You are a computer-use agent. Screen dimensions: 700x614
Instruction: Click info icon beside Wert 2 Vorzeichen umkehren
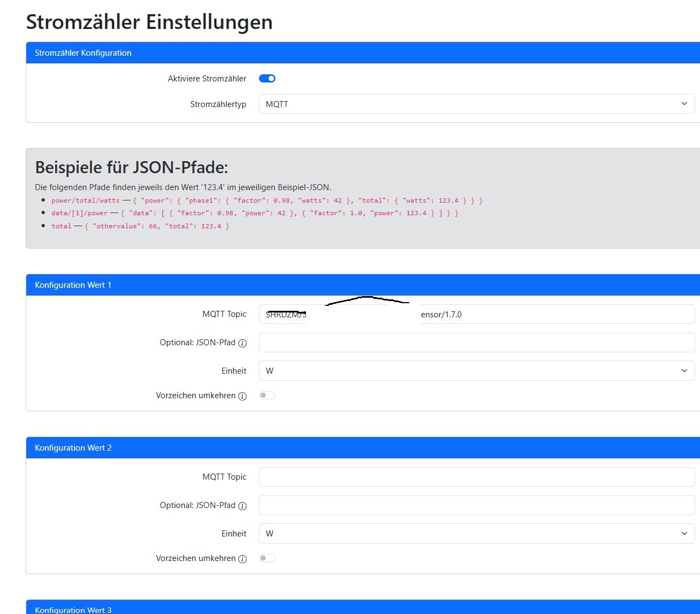coord(243,559)
